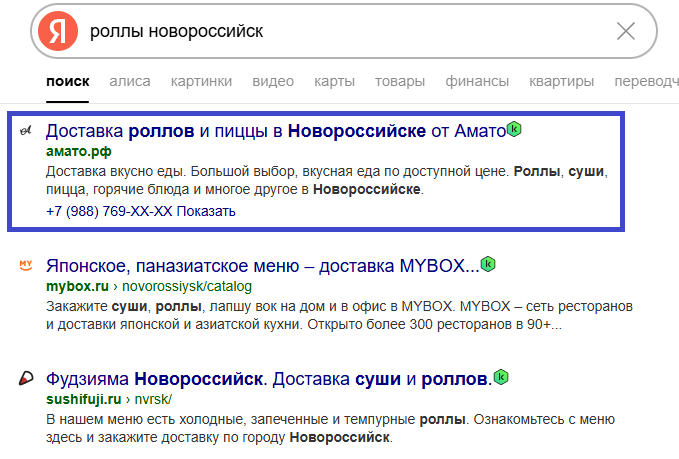Open Доставка роллов и пиццы Амато result

point(276,131)
